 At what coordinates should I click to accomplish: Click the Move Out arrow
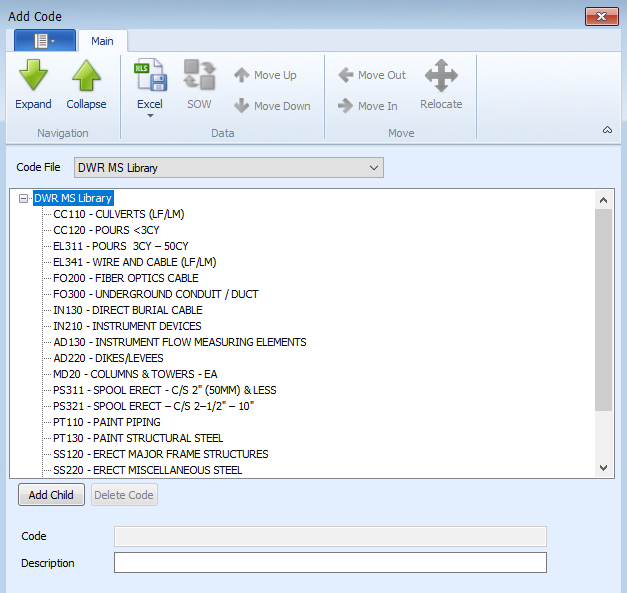click(x=346, y=75)
